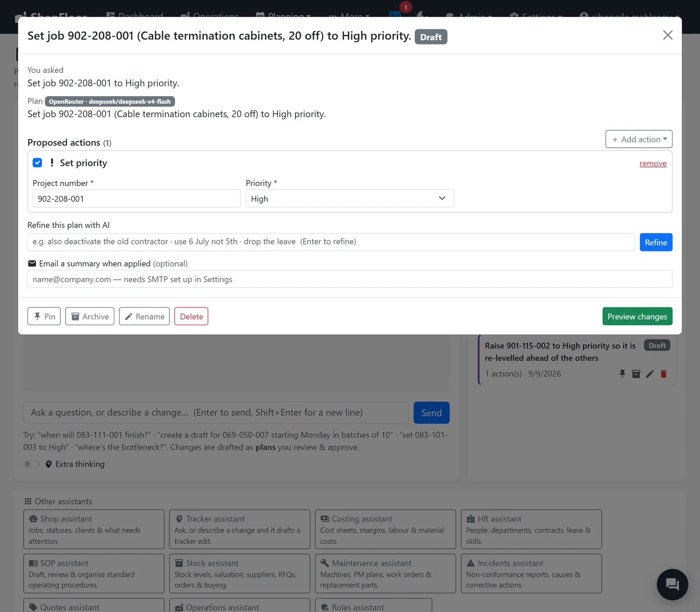700x612 pixels.
Task: Open the Maintenance assistant
Action: (x=385, y=574)
